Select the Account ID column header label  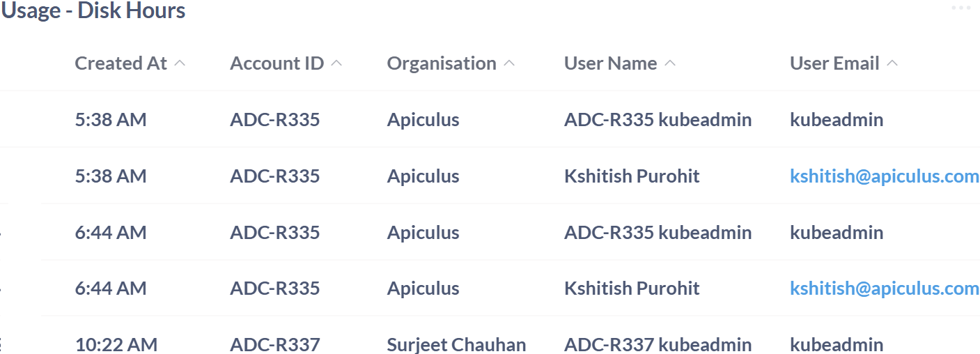coord(277,63)
